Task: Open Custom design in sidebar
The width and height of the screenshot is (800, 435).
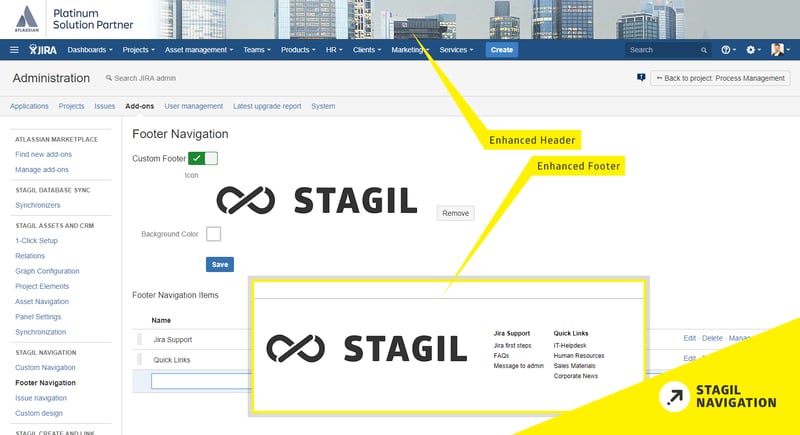Action: 39,414
